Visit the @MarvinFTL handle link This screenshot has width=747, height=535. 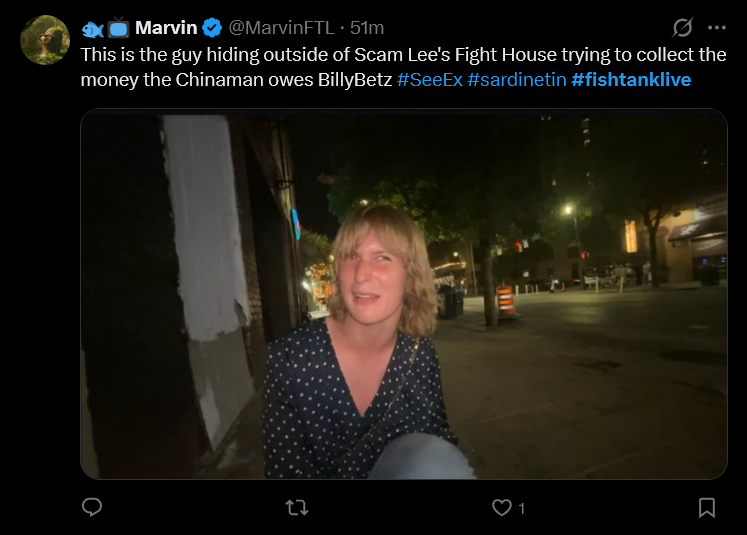click(282, 28)
